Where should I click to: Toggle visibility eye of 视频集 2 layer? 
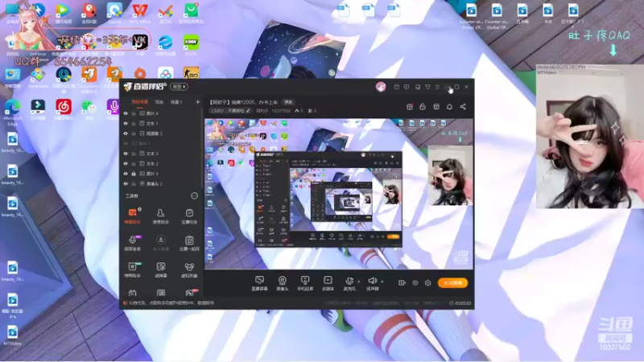[x=126, y=134]
